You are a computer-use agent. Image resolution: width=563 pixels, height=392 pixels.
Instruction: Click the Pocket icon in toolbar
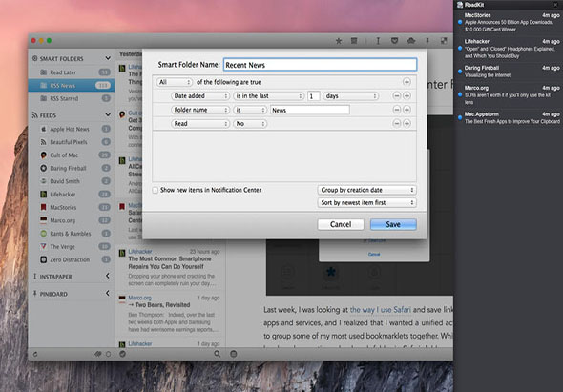coord(394,41)
